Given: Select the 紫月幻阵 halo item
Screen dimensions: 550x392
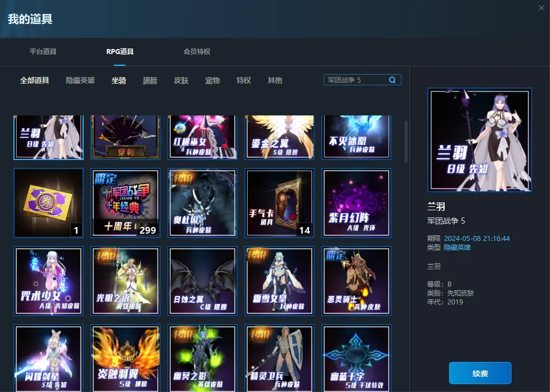Looking at the screenshot, I should click(x=357, y=203).
